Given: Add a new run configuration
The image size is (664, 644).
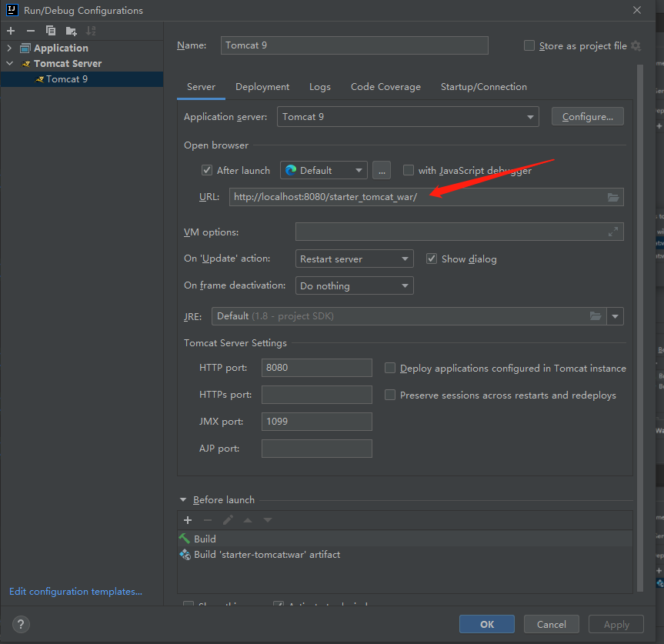Looking at the screenshot, I should (11, 31).
